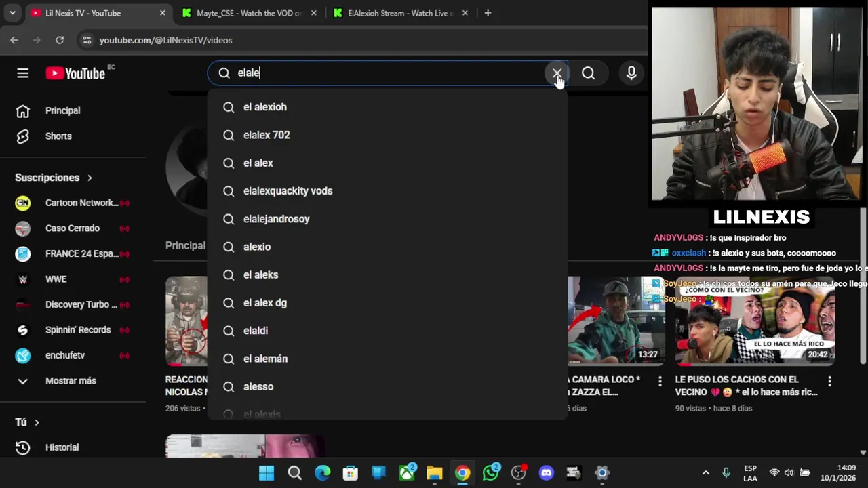This screenshot has height=488, width=868.
Task: Launch Microsoft Edge from taskbar
Action: point(323,472)
